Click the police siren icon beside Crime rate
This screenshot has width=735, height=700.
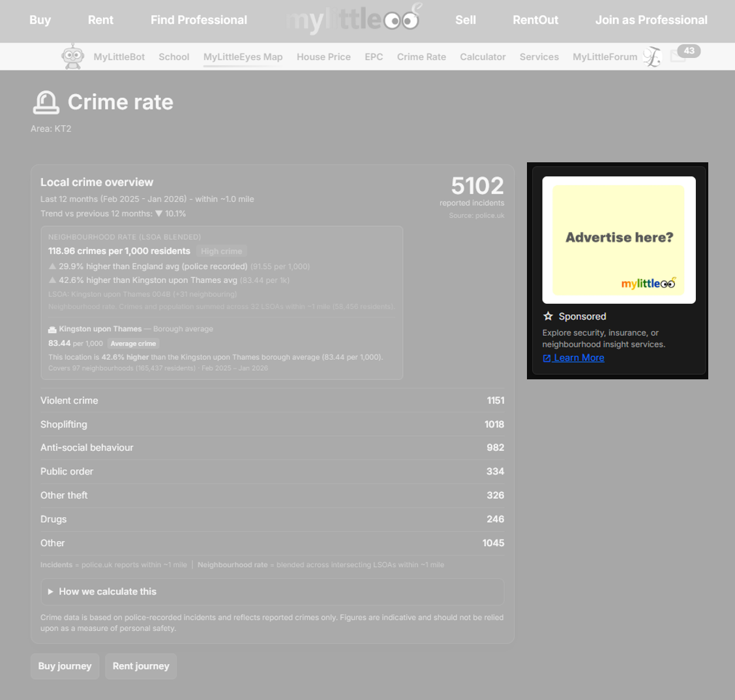click(x=46, y=102)
